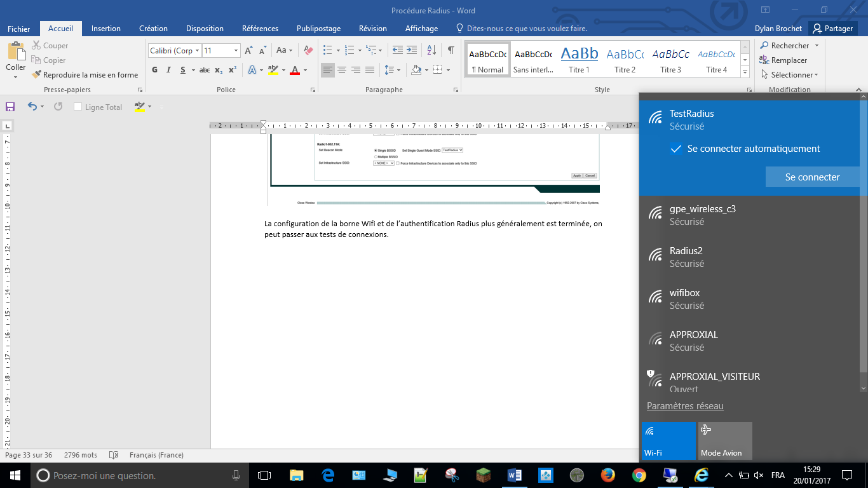
Task: Click the Save icon in quick access toolbar
Action: [10, 107]
